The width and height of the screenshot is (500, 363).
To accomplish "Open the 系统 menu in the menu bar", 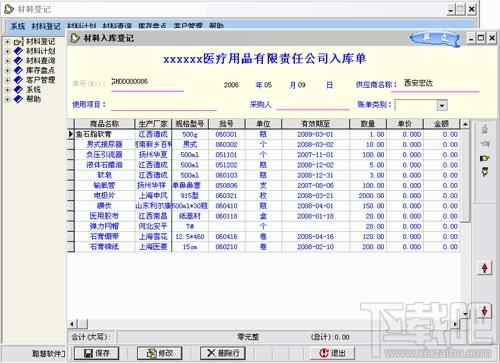I will tap(18, 26).
